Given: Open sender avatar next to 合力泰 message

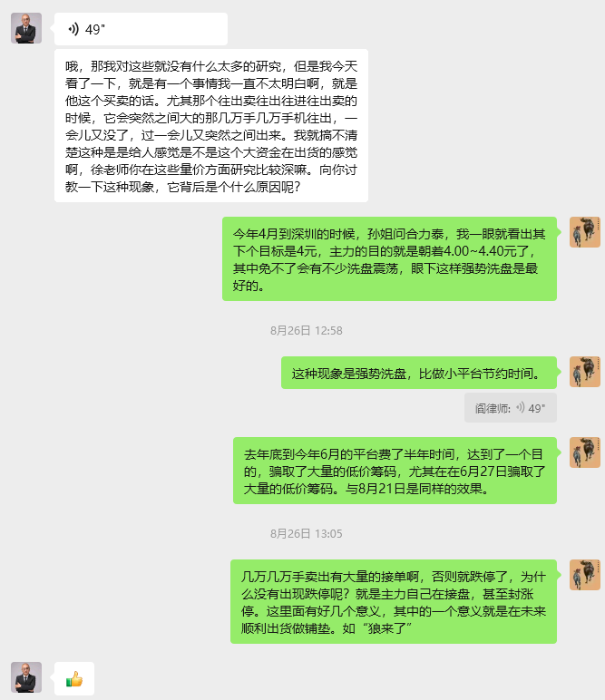Looking at the screenshot, I should [x=585, y=232].
